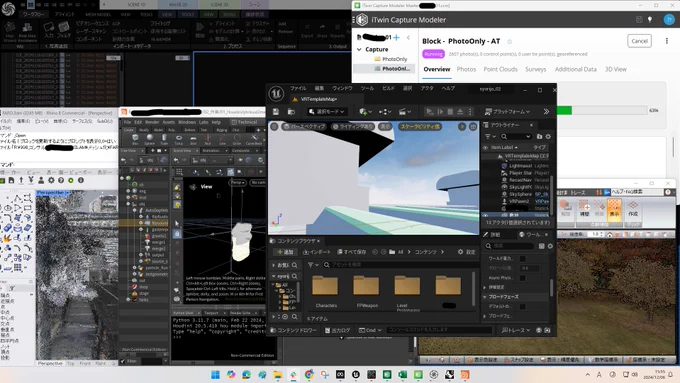Switch to Point Clouds tab in iTwin
680x383 pixels.
(500, 69)
